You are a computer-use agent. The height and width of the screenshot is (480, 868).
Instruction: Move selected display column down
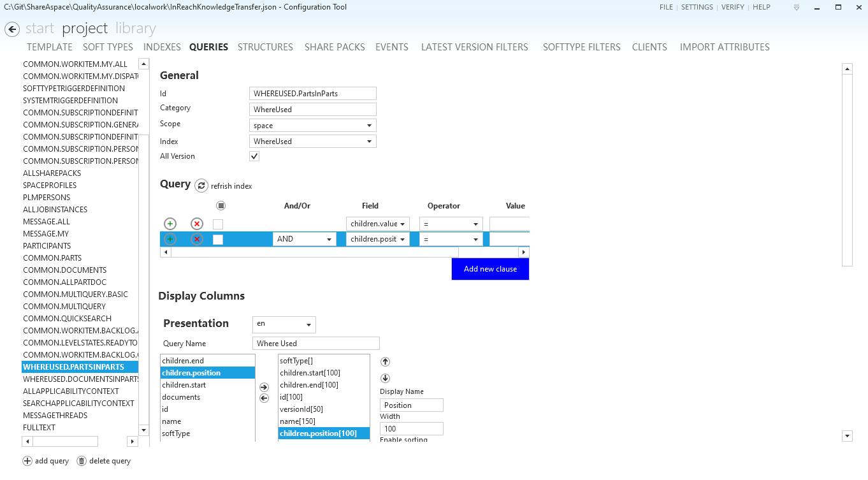pyautogui.click(x=385, y=377)
